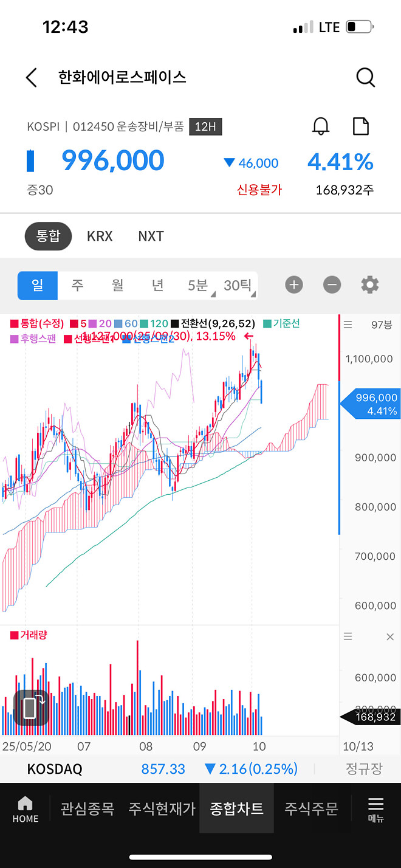Zoom out the chart with minus icon
The width and height of the screenshot is (401, 868).
tap(332, 284)
